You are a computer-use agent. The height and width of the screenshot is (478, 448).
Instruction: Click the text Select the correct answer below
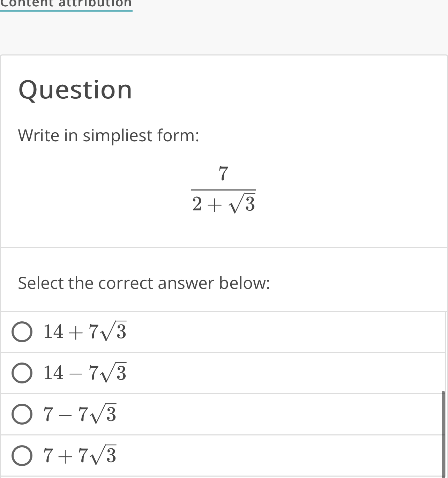pyautogui.click(x=144, y=283)
